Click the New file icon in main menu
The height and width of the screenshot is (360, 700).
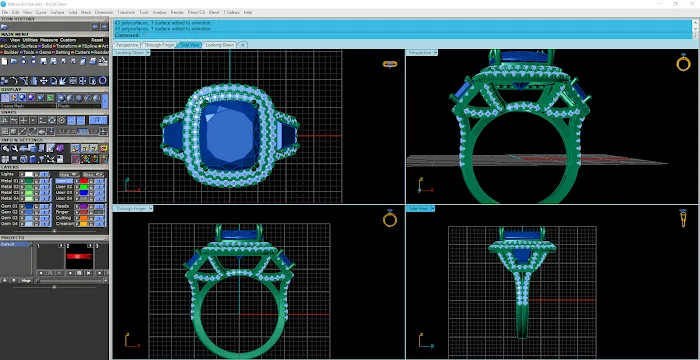coord(5,61)
